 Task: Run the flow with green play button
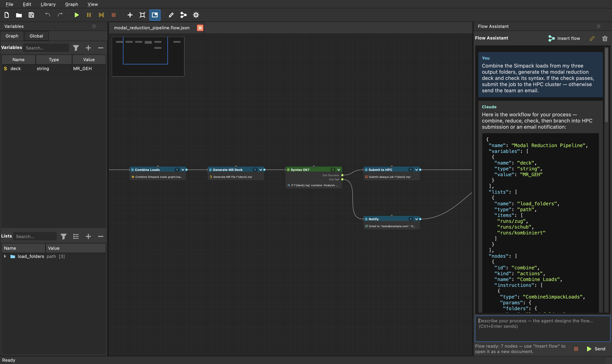77,15
